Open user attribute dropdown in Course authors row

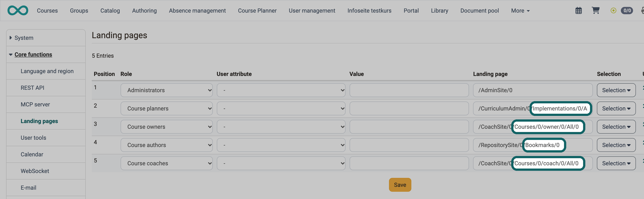coord(281,145)
